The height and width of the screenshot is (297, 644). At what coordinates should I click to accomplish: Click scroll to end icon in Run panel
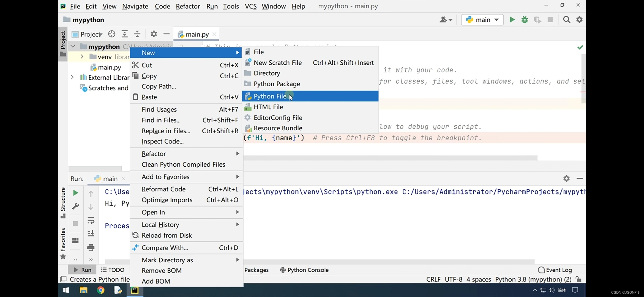coord(91,233)
